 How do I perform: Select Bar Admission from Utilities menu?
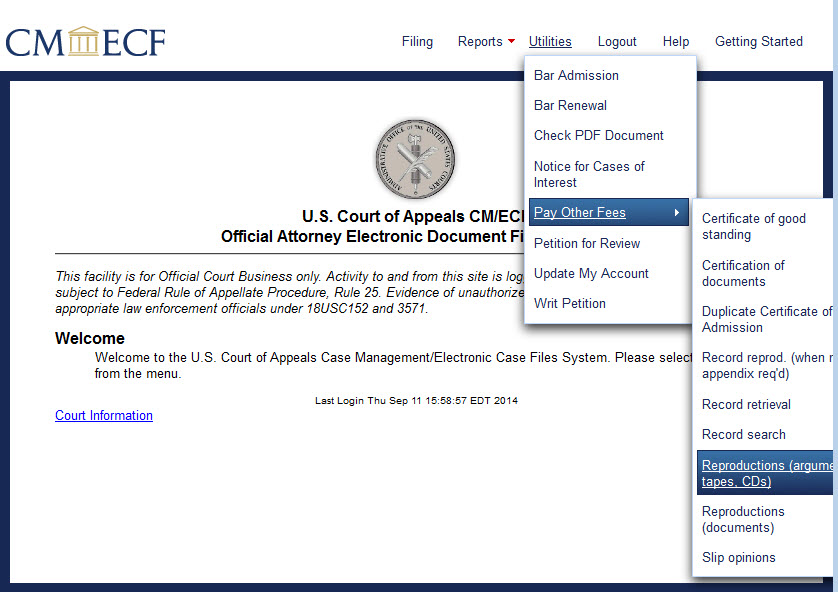coord(576,76)
